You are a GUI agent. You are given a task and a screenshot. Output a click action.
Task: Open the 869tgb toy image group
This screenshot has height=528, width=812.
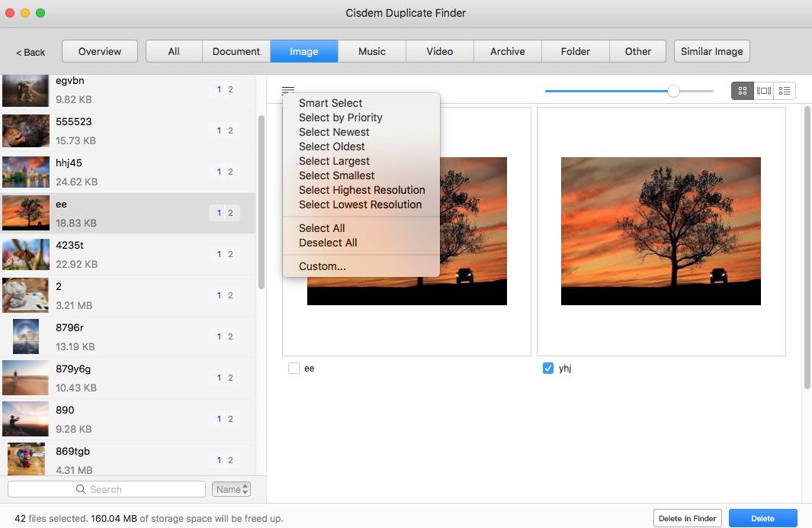pyautogui.click(x=26, y=460)
